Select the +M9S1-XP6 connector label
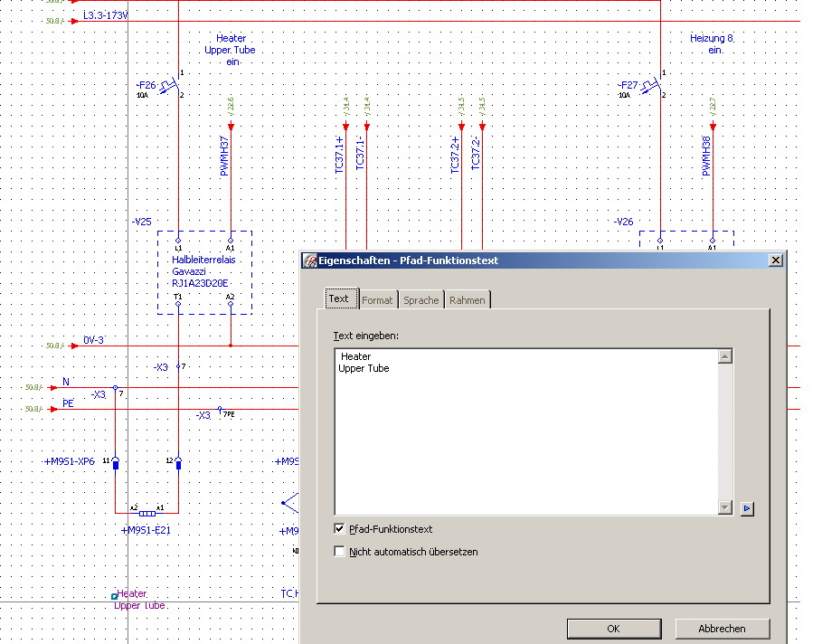 (x=70, y=461)
